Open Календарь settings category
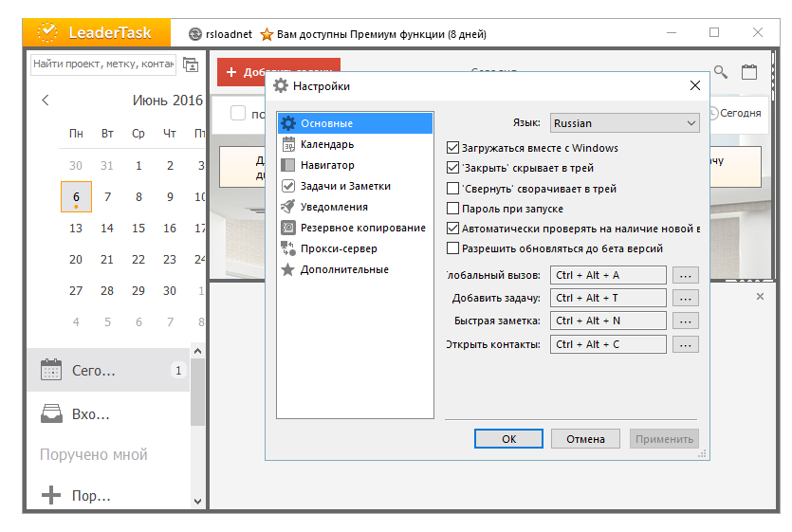792x532 pixels. tap(356, 144)
